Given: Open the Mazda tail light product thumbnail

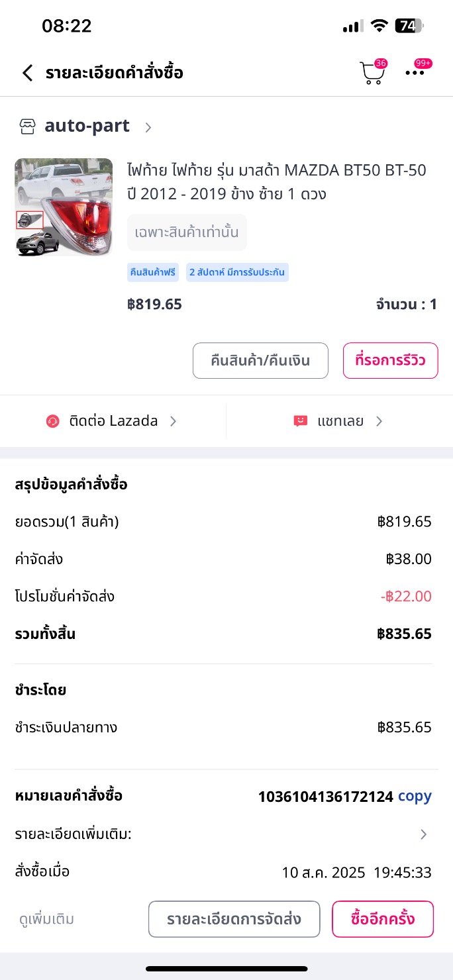Looking at the screenshot, I should click(64, 207).
